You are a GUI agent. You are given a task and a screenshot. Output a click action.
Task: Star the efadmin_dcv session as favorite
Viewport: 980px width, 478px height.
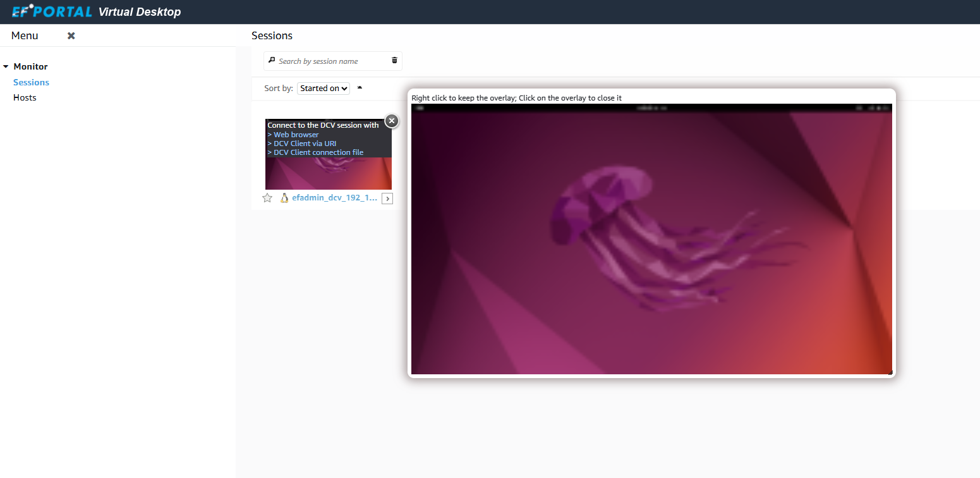267,198
